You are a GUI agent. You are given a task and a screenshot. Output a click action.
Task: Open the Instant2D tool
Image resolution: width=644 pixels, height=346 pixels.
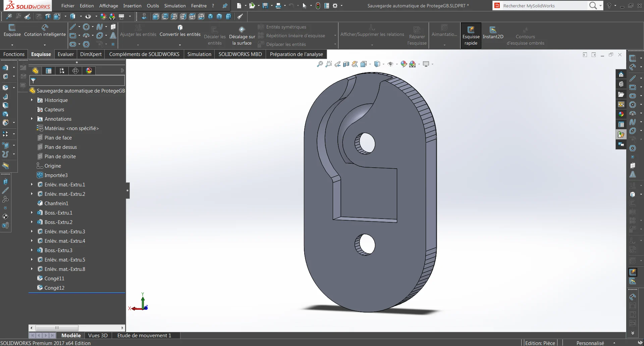click(493, 33)
